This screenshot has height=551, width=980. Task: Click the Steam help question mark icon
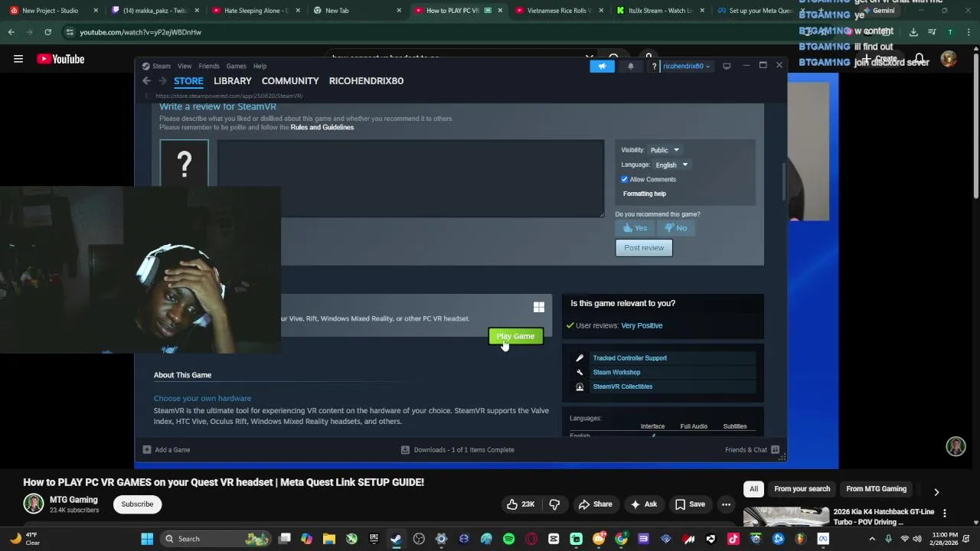(x=654, y=67)
